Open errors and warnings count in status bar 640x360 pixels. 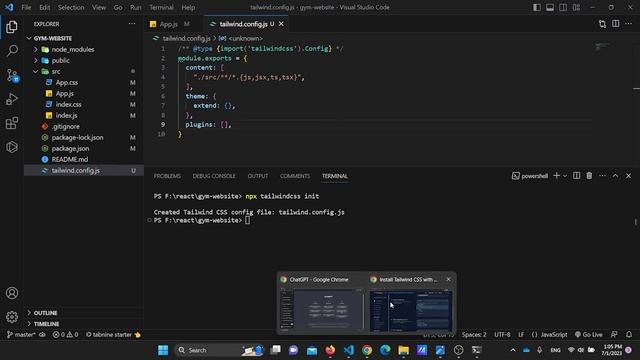[x=65, y=334]
